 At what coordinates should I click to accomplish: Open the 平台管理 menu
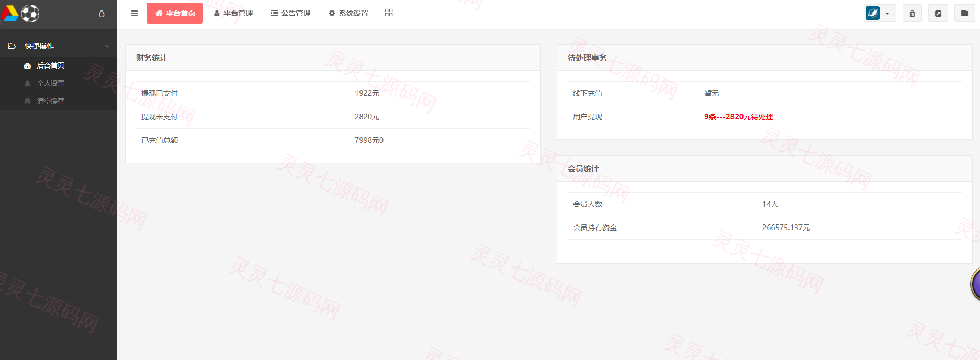point(233,13)
